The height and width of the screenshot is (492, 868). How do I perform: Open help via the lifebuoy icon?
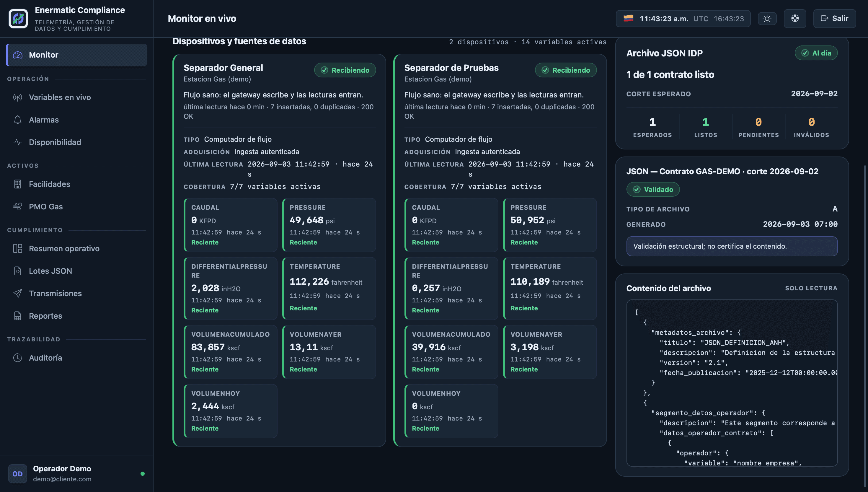[795, 19]
